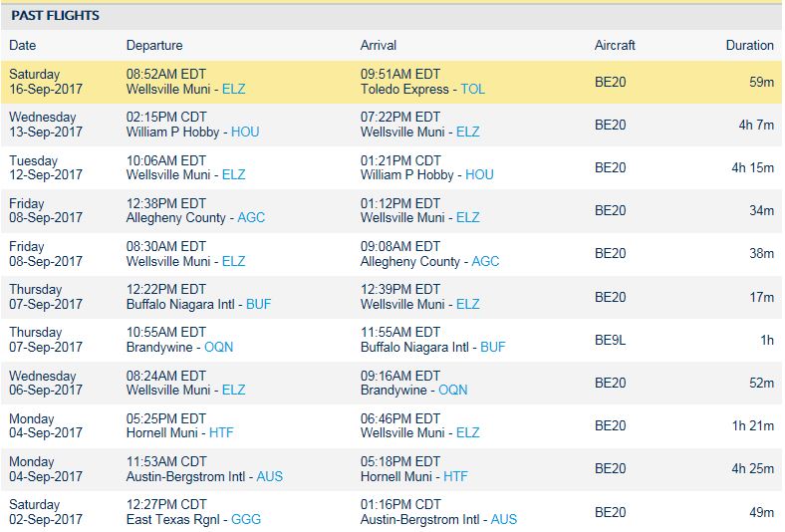Click the Arrival column header
Viewport: 785px width, 532px height.
coord(379,45)
